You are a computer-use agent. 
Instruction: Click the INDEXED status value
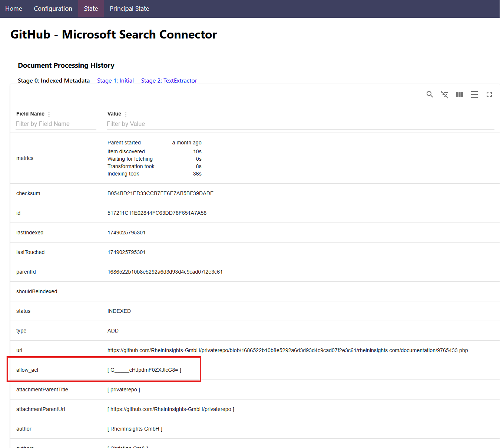[x=119, y=311]
